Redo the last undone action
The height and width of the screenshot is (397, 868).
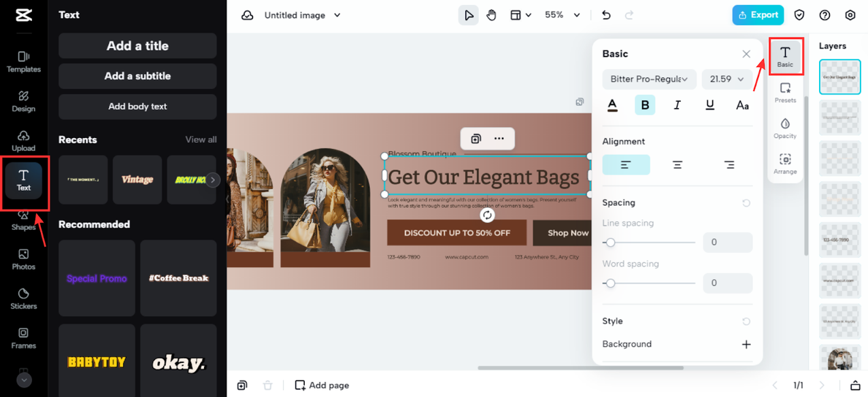pos(629,15)
